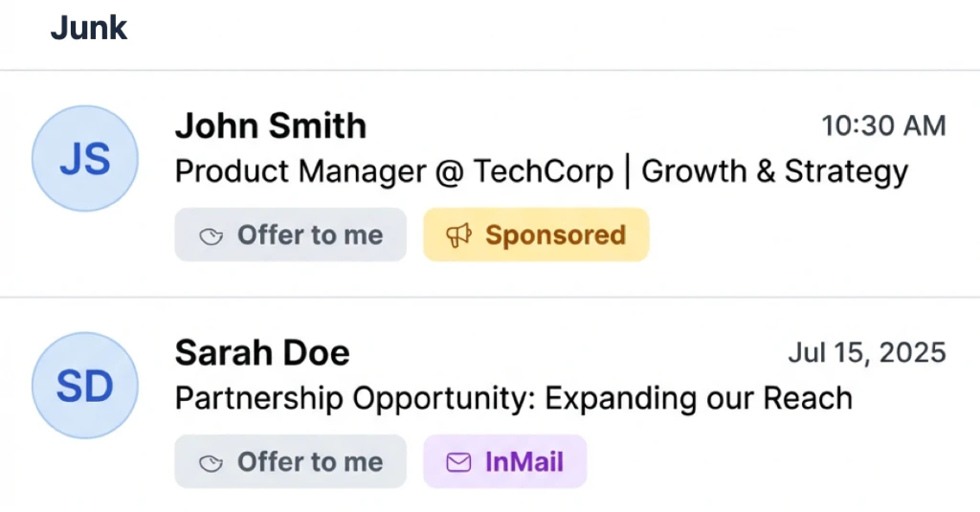Click the icon in Sarah Doe's Offer tag
This screenshot has width=980, height=512.
(x=212, y=463)
